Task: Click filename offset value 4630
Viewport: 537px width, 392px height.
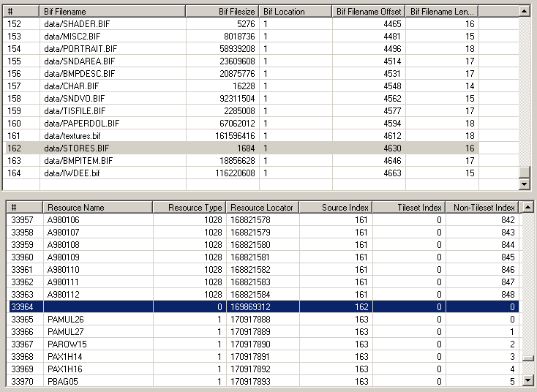Action: (x=392, y=148)
